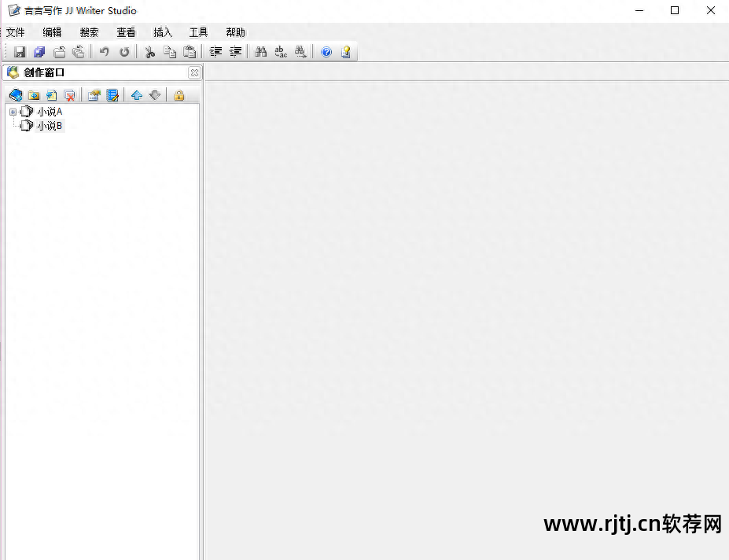Select 小说A in the tree
729x560 pixels.
point(50,112)
